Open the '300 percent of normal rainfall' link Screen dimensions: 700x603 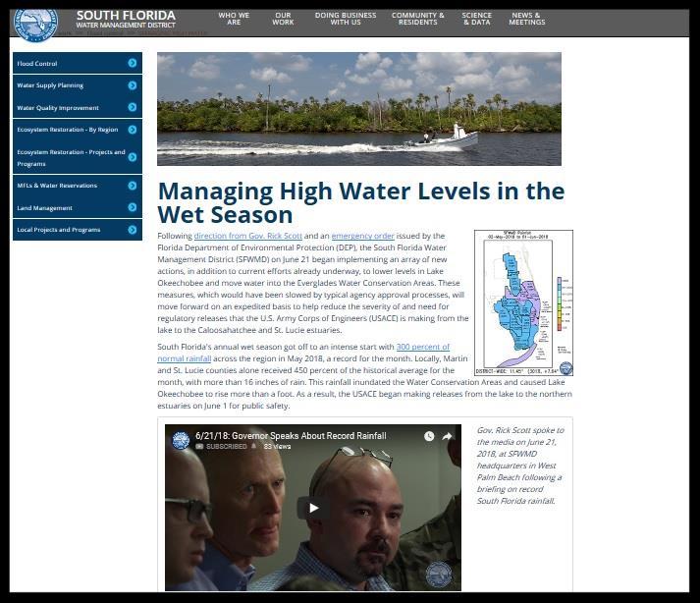click(x=422, y=348)
